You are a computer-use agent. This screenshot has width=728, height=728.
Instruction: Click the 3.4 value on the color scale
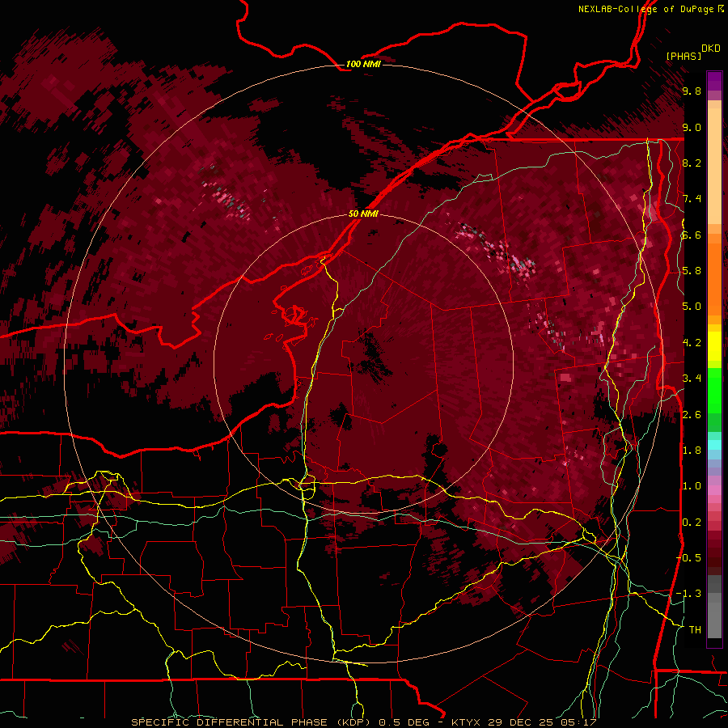point(692,379)
